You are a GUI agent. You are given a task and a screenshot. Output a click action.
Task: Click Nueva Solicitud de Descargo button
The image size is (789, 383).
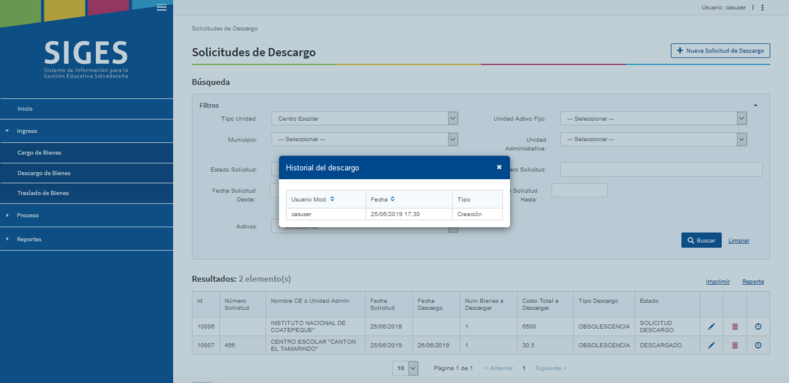point(720,51)
